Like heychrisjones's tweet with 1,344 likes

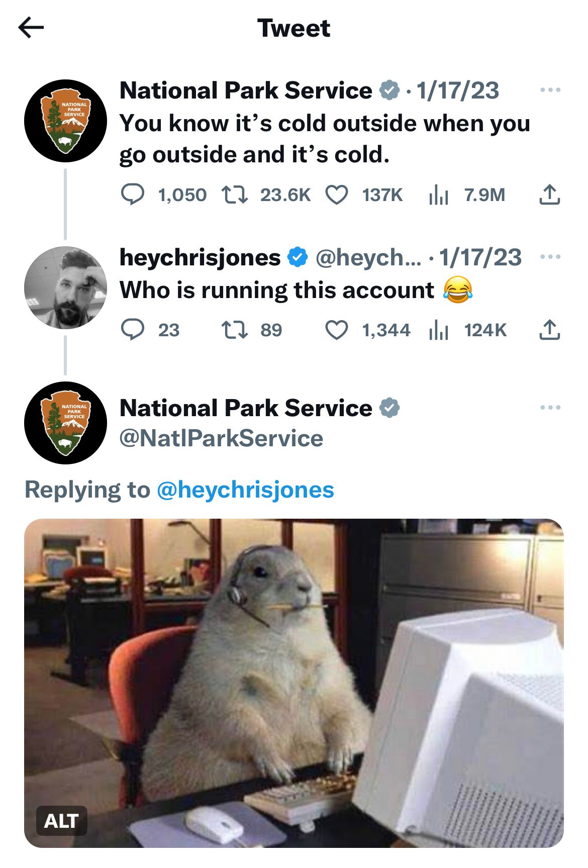337,330
